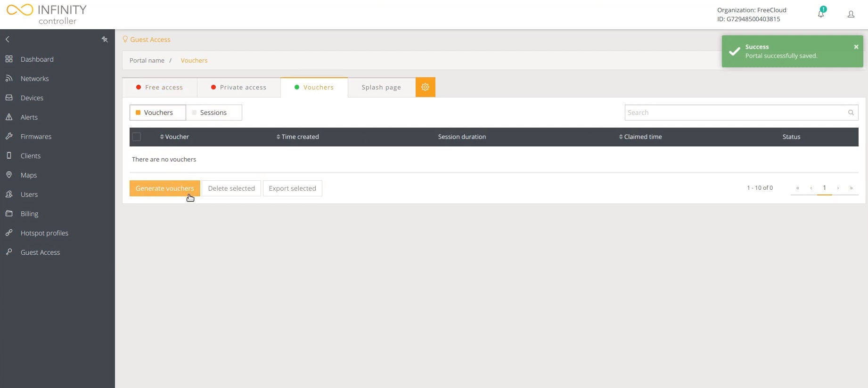The image size is (868, 388).
Task: Click the 'There are no vouchers' message
Action: [164, 160]
